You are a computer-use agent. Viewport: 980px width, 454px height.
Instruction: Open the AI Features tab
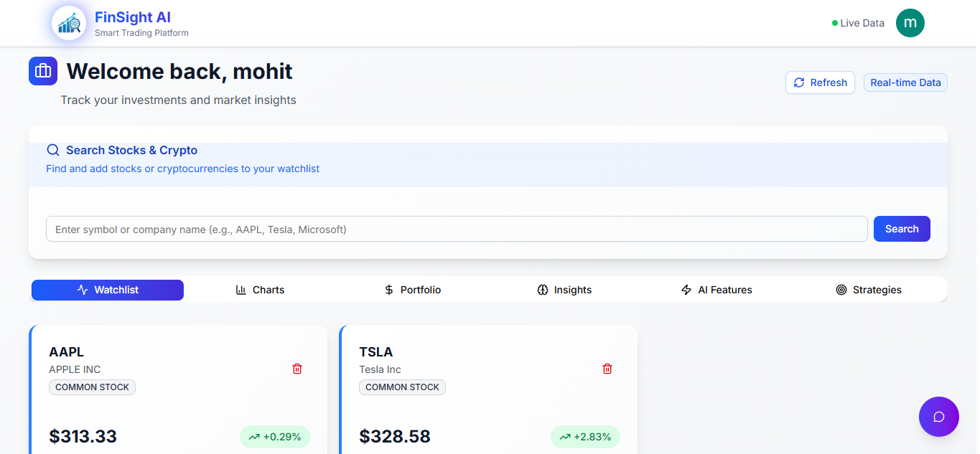[x=717, y=290]
